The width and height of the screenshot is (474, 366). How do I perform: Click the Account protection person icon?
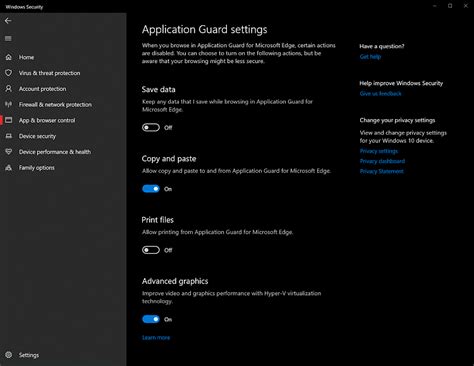pyautogui.click(x=9, y=89)
